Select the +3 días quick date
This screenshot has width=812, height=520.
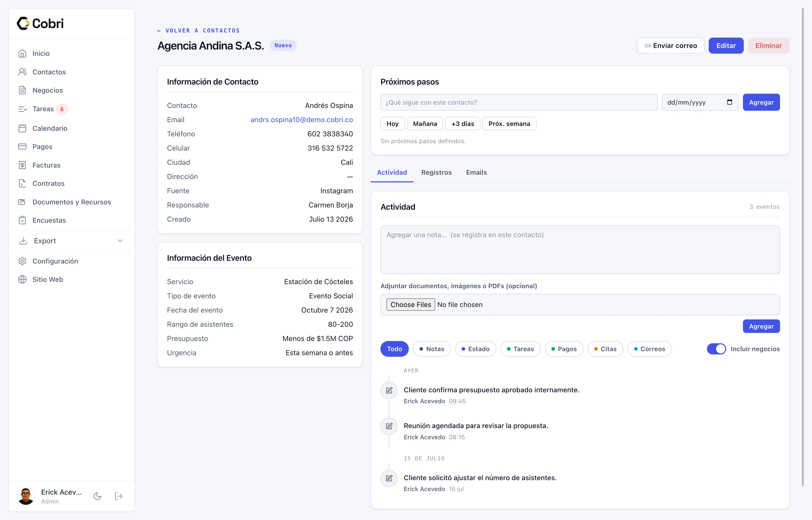pos(463,124)
